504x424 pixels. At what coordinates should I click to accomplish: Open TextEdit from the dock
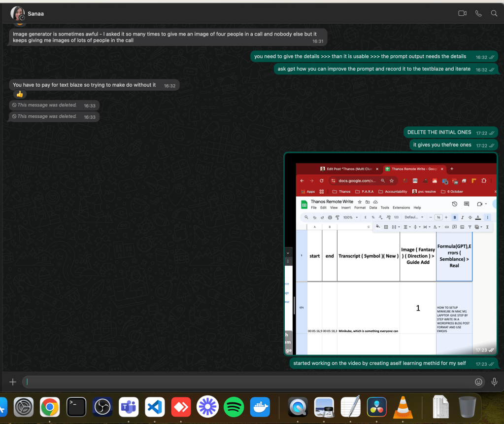point(350,407)
